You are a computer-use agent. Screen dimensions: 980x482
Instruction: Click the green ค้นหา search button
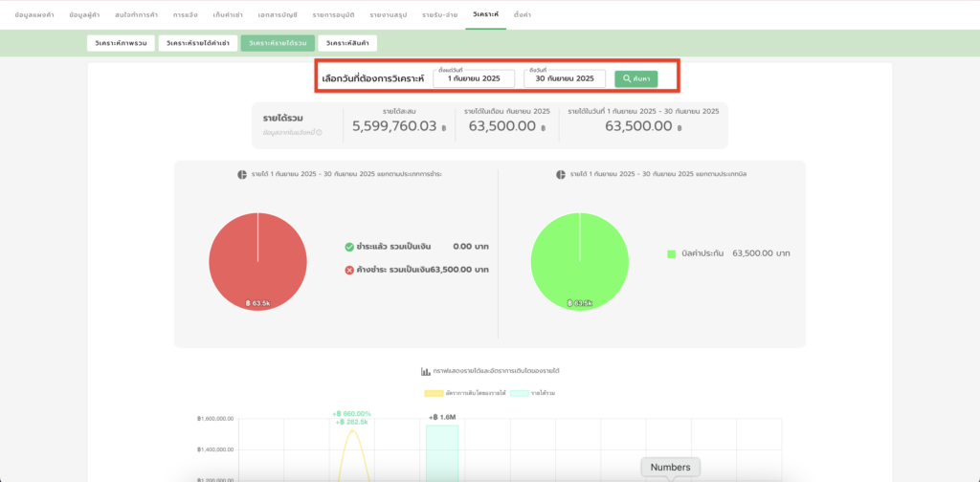click(x=635, y=78)
